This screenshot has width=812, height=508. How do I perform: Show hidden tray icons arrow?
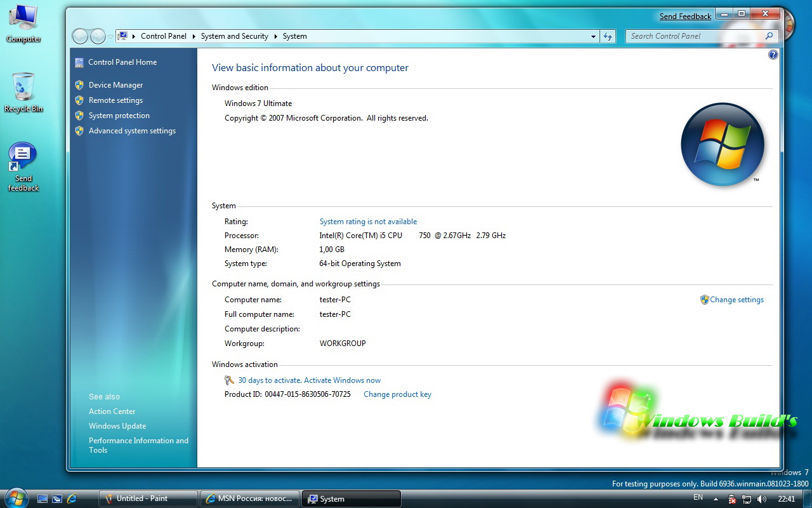pos(716,499)
